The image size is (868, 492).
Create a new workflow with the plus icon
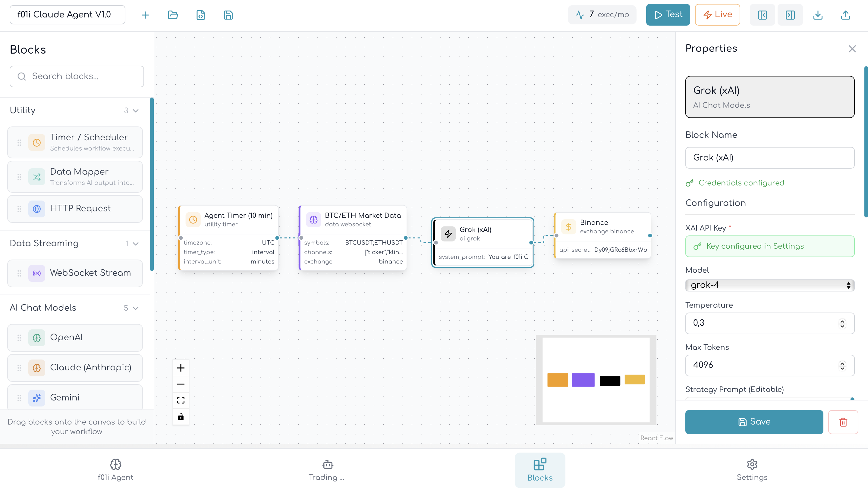[145, 14]
